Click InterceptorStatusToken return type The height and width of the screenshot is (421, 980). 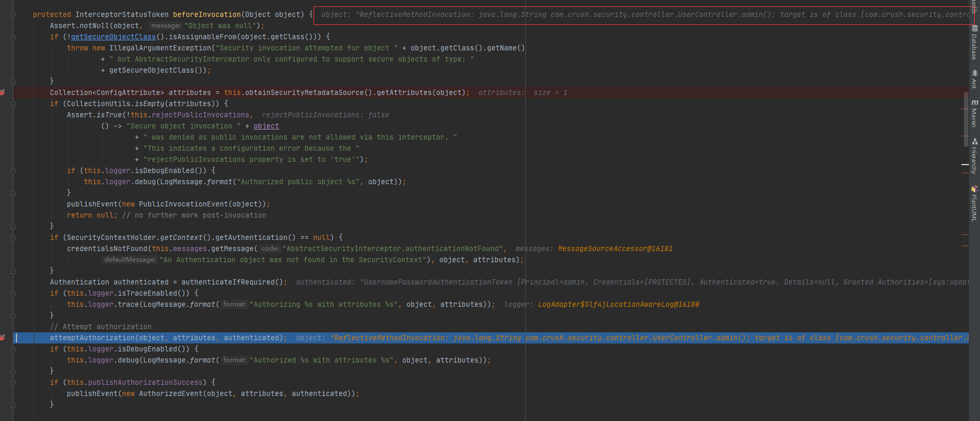click(122, 14)
